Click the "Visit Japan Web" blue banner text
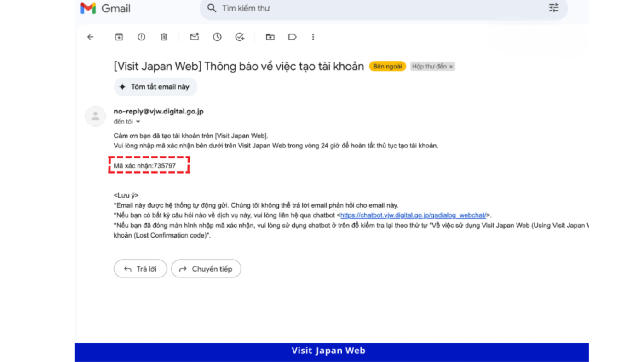644x362 pixels. (x=328, y=351)
